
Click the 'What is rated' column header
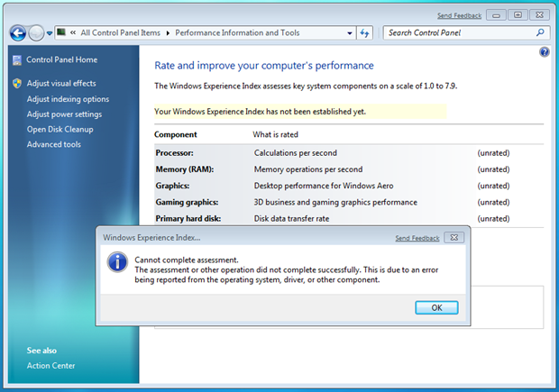[276, 134]
